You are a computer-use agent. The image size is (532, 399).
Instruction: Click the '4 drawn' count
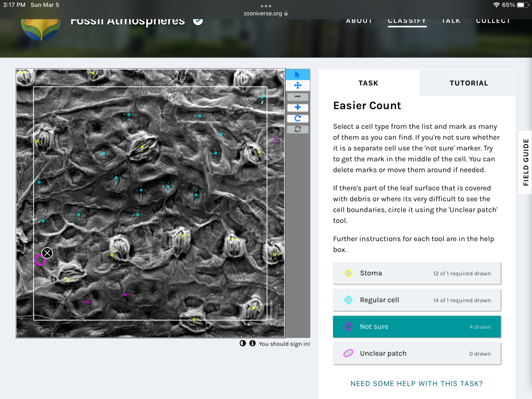tap(480, 327)
